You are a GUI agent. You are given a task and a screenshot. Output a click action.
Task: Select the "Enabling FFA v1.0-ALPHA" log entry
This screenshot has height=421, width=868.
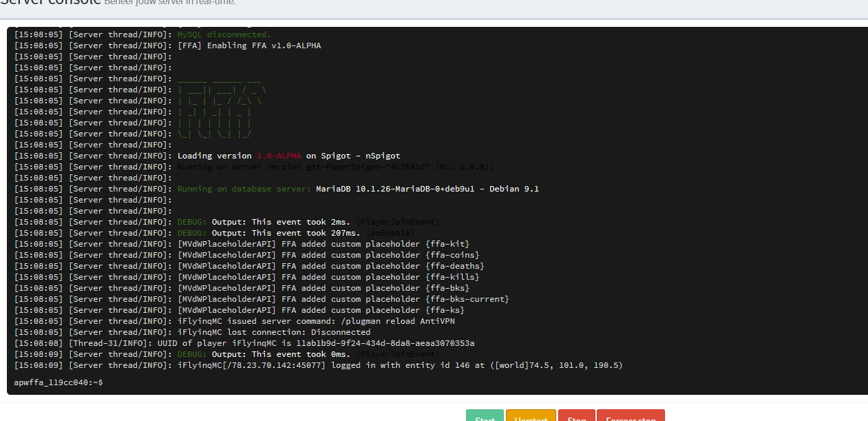(x=249, y=45)
